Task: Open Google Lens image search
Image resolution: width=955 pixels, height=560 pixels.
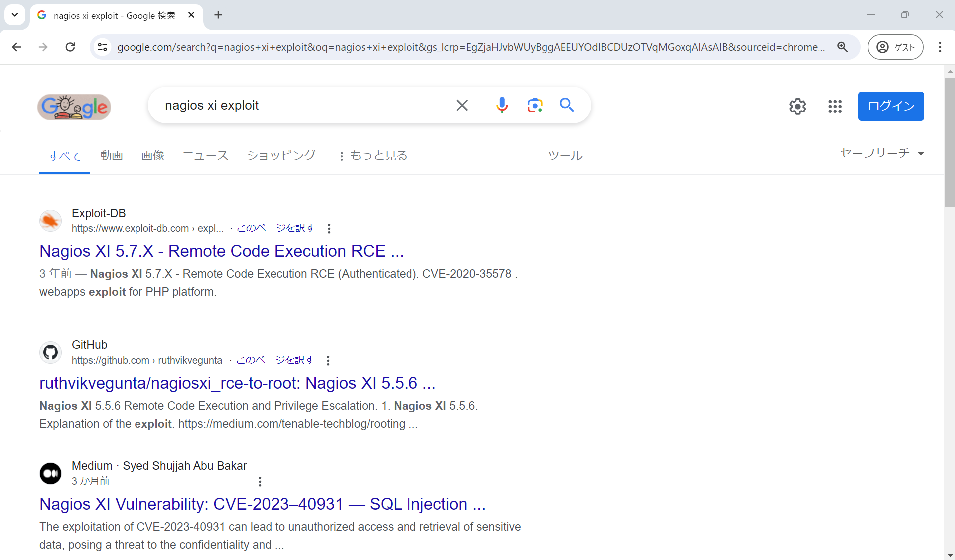Action: click(535, 105)
